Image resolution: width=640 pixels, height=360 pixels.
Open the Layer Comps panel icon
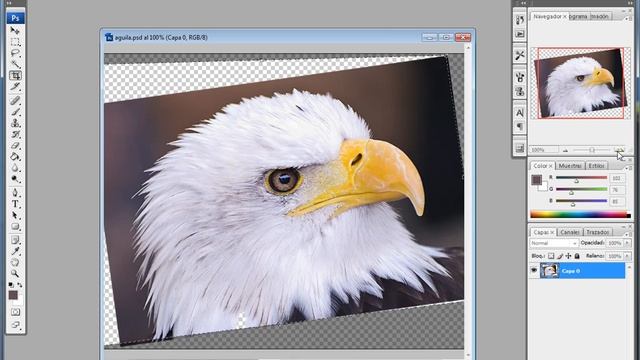520,148
